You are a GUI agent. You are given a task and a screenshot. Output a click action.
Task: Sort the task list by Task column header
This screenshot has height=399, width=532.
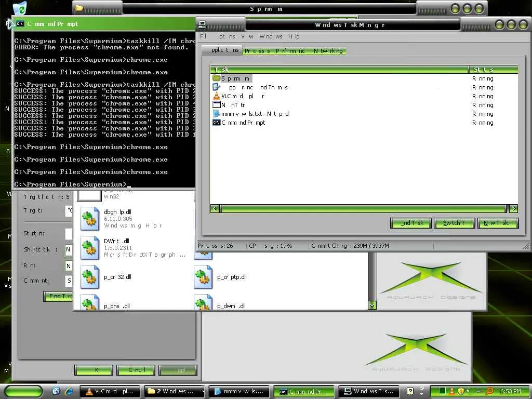pos(339,70)
